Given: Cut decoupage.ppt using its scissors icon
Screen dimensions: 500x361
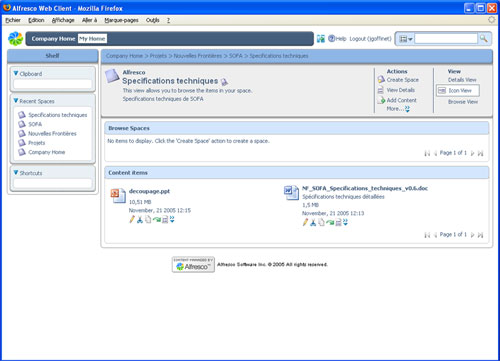Looking at the screenshot, I should click(140, 220).
